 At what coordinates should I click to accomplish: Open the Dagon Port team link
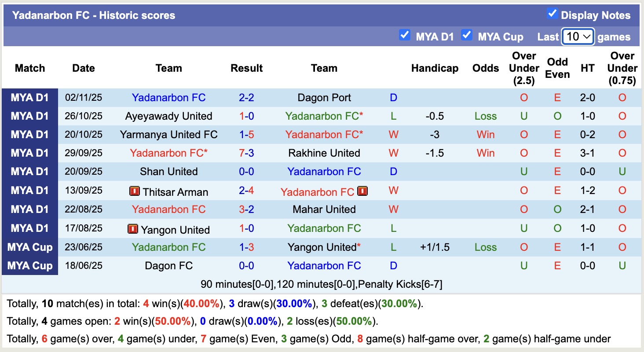click(324, 98)
